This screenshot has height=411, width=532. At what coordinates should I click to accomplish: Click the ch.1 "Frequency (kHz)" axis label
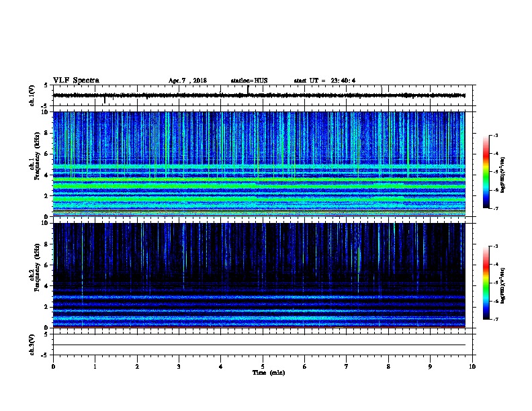38,156
